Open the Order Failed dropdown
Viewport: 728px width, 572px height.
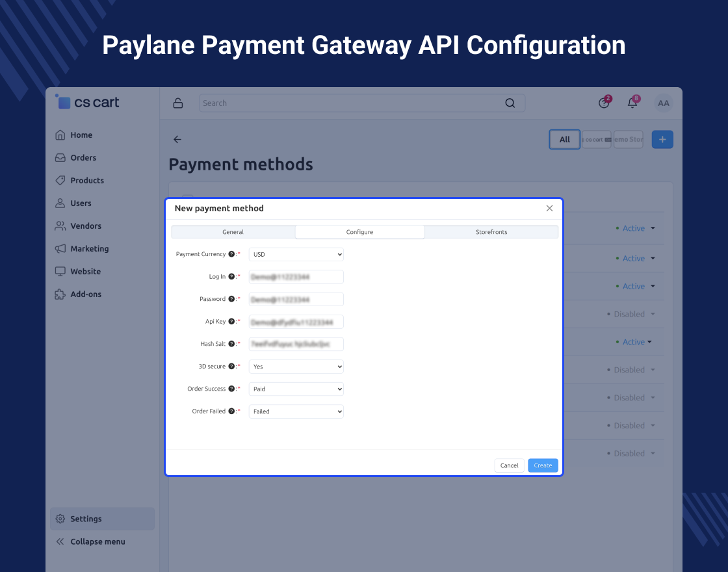(x=296, y=411)
